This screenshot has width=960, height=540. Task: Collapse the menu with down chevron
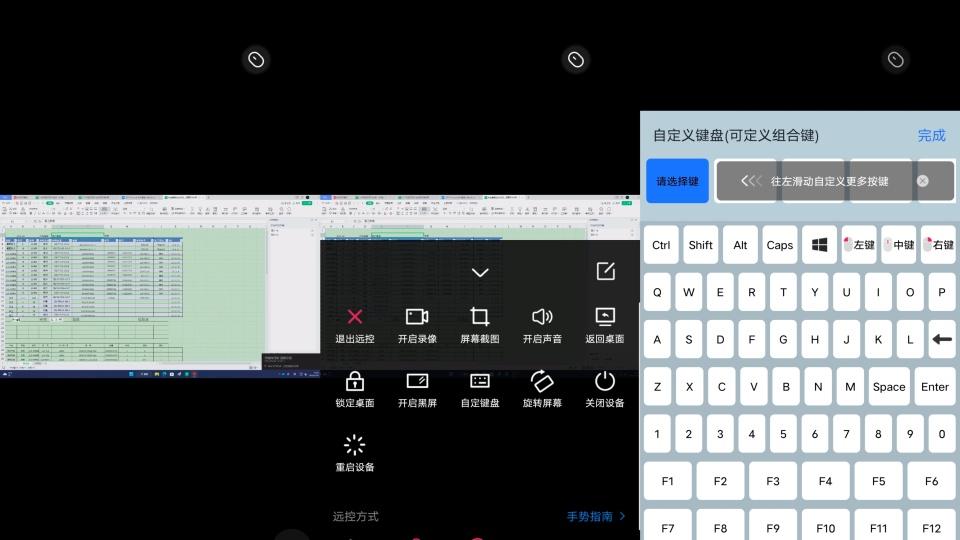480,272
